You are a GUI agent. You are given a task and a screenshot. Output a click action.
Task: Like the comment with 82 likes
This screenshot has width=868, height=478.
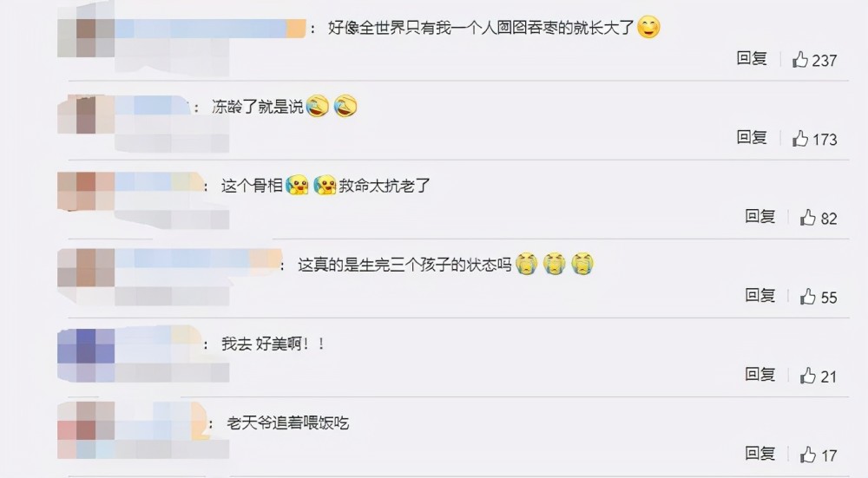point(808,218)
